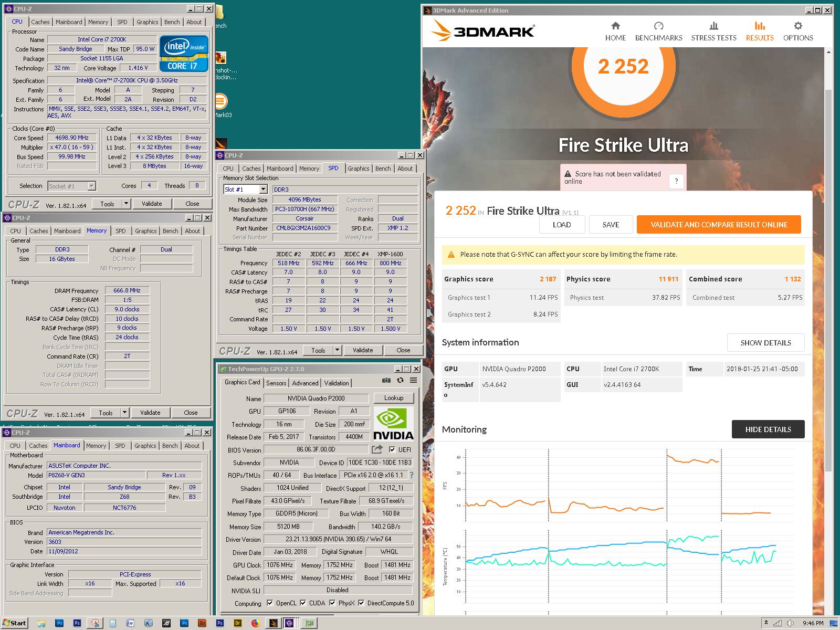Expand Tools arrow in CPU-Z CPU-tab window
Screen dimensions: 840x630
pos(126,204)
